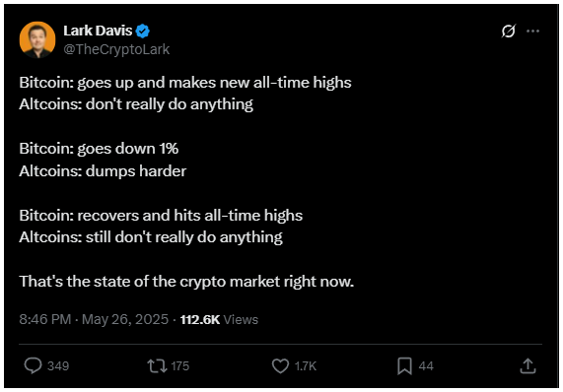The width and height of the screenshot is (563, 392).
Task: Click the tweet line 'Bitcoin: goes down 1%'
Action: coord(99,149)
